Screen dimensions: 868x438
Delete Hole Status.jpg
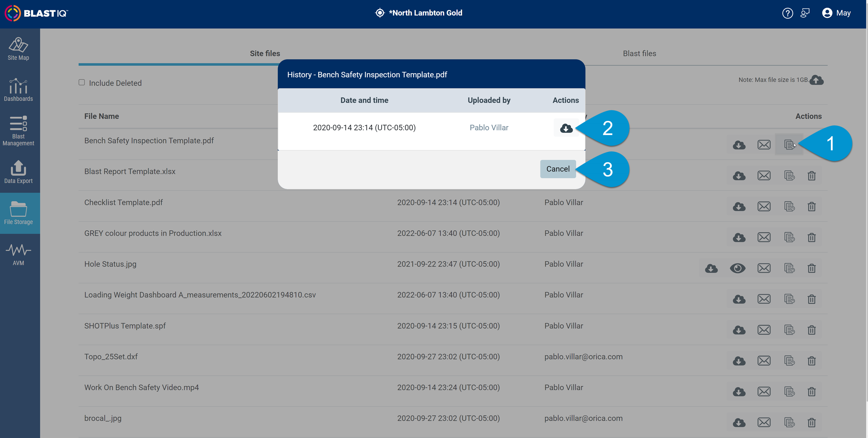pyautogui.click(x=811, y=268)
